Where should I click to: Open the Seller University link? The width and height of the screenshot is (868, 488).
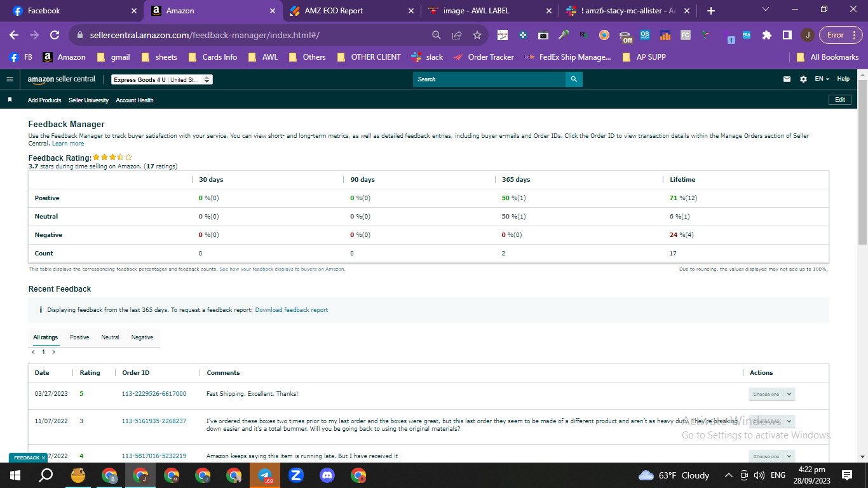(88, 100)
